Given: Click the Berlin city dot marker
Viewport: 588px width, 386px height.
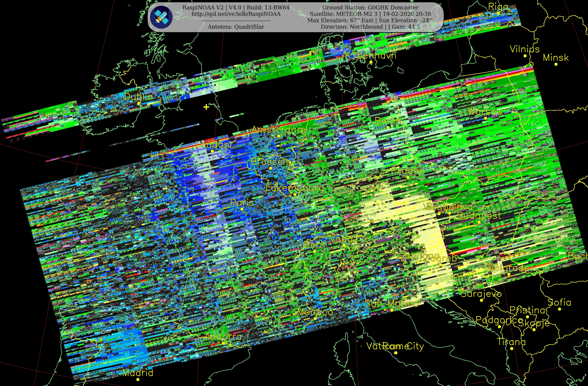Looking at the screenshot, I should coord(388,127).
